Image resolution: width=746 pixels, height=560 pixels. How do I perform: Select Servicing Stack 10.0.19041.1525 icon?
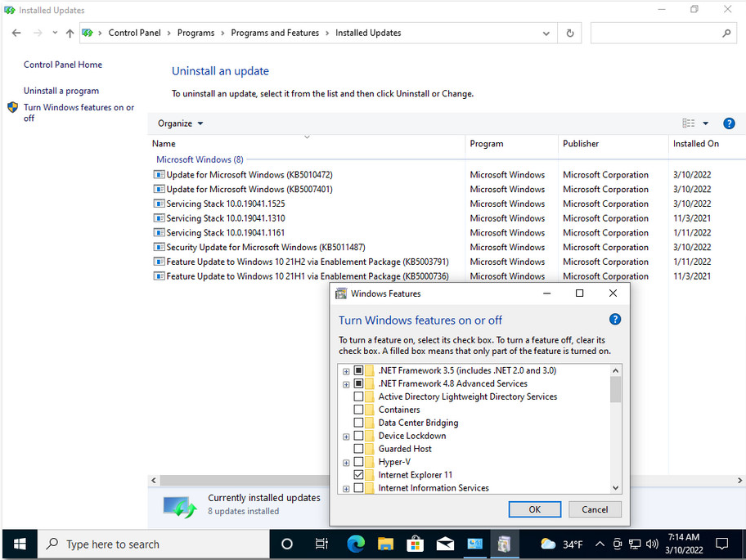click(159, 204)
